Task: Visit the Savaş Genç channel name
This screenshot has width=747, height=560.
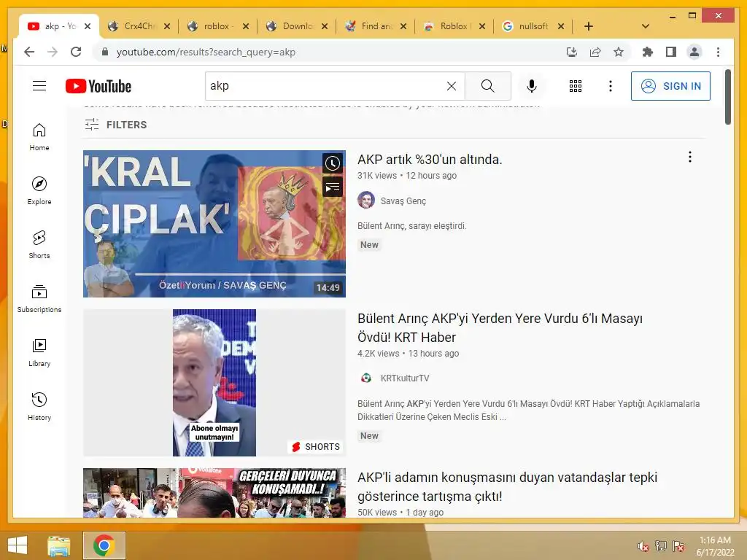Action: (403, 201)
